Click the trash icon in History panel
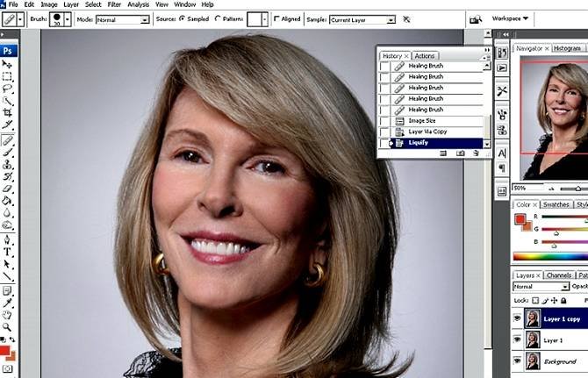The height and width of the screenshot is (378, 588). pyautogui.click(x=476, y=153)
